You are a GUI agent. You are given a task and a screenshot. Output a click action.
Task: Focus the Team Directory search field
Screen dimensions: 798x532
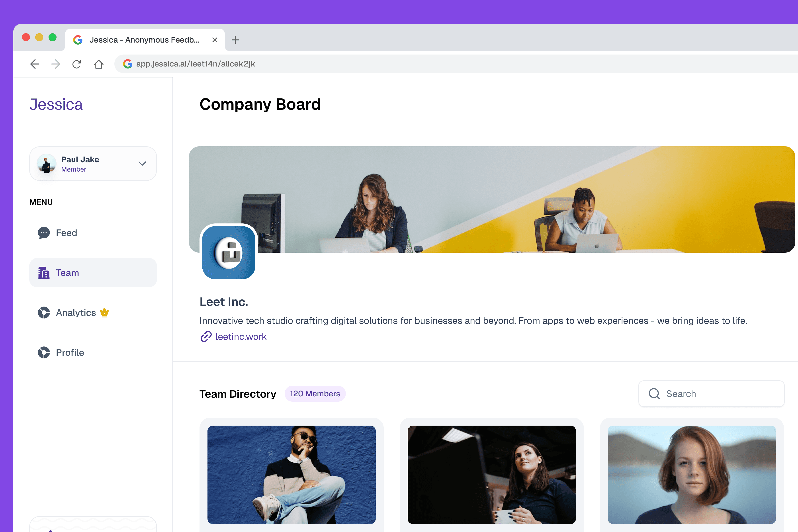(x=711, y=394)
